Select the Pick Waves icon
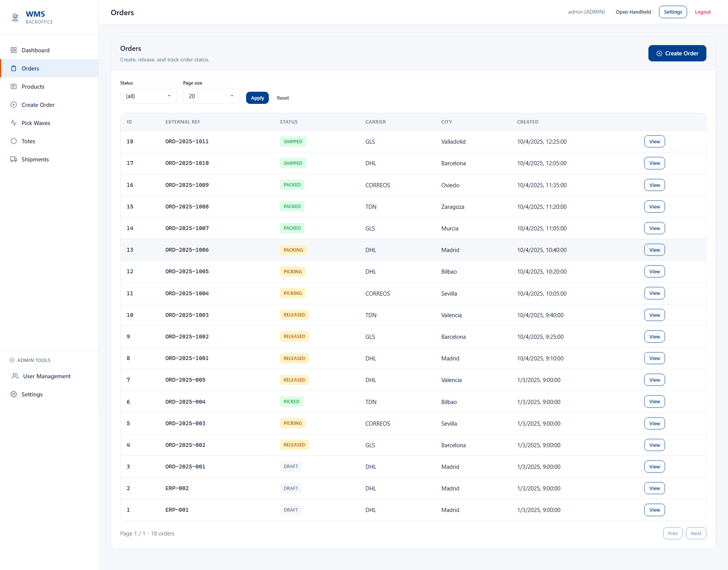Viewport: 728px width, 570px height. pos(14,123)
